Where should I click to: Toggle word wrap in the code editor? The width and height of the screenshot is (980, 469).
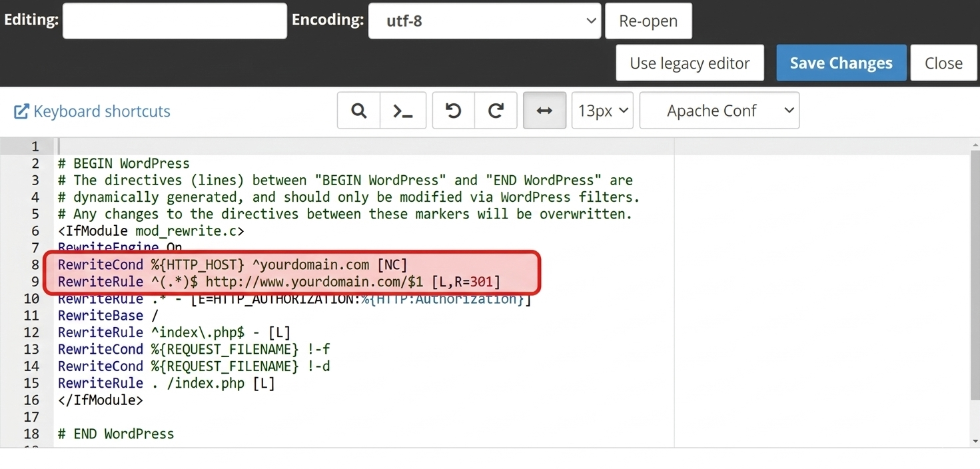tap(544, 110)
